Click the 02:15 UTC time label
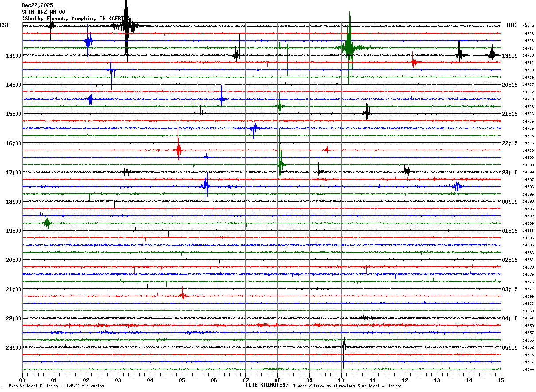The height and width of the screenshot is (392, 536). point(510,260)
